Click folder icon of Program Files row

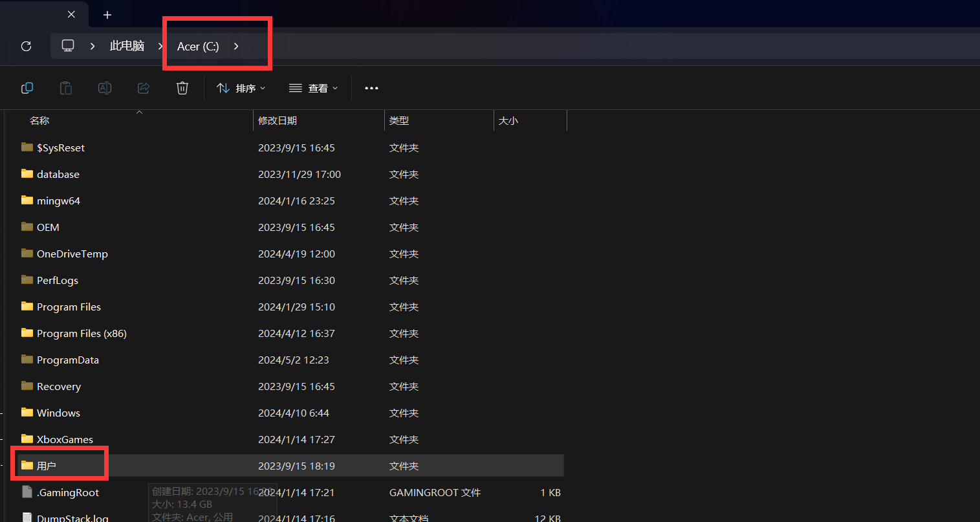pos(27,306)
